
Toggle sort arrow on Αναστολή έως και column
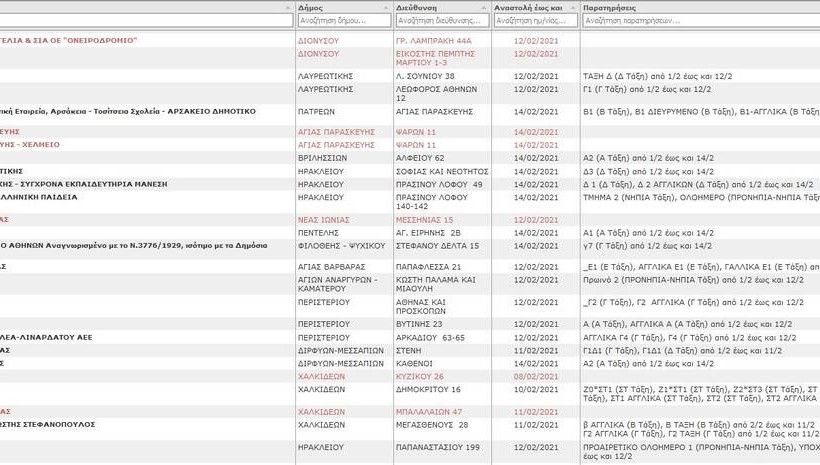(573, 6)
